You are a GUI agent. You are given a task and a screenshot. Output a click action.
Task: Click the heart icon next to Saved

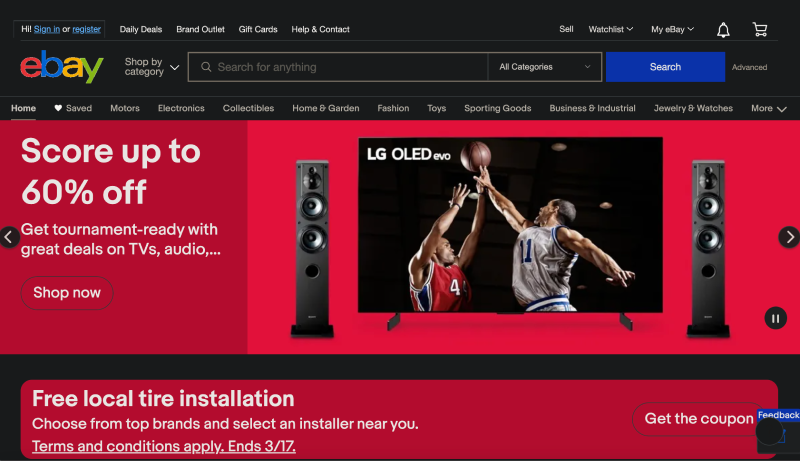[58, 108]
